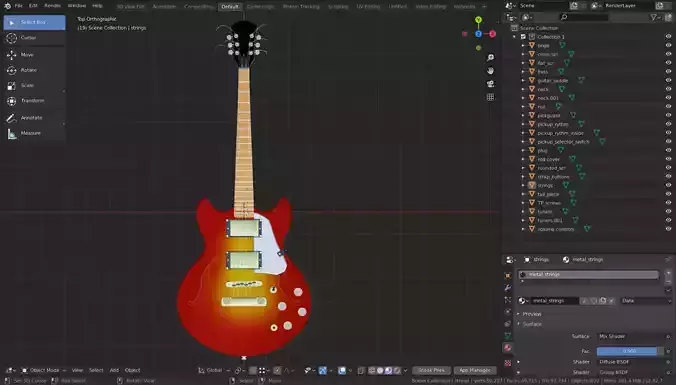
Task: Remove material slot minus icon
Action: pos(668,282)
